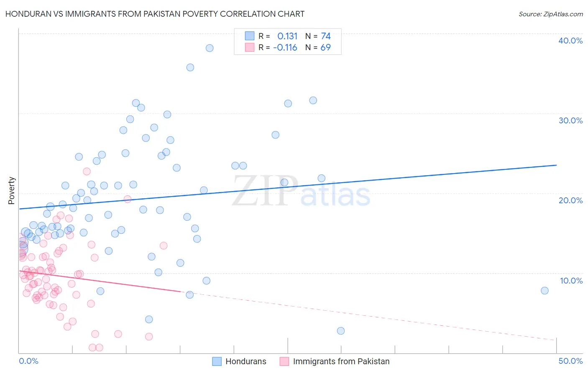Image resolution: width=588 pixels, height=373 pixels.
Task: Click the chart title text
Action: pos(155,14)
